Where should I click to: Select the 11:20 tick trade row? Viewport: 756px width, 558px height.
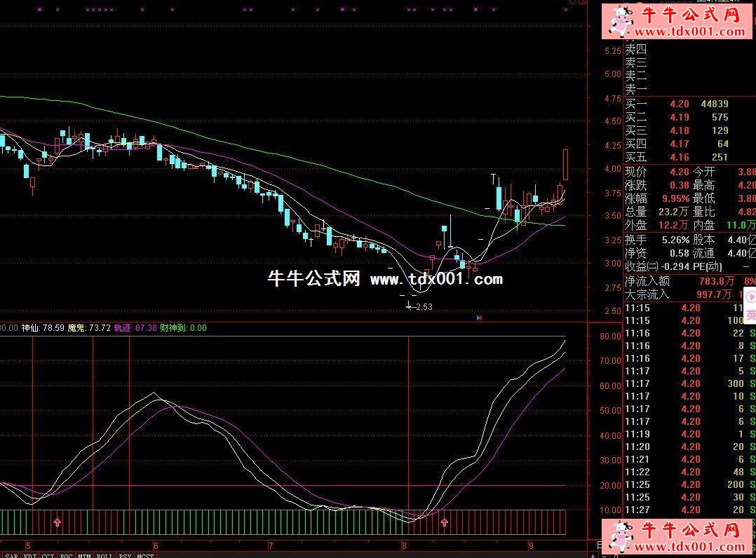690,447
